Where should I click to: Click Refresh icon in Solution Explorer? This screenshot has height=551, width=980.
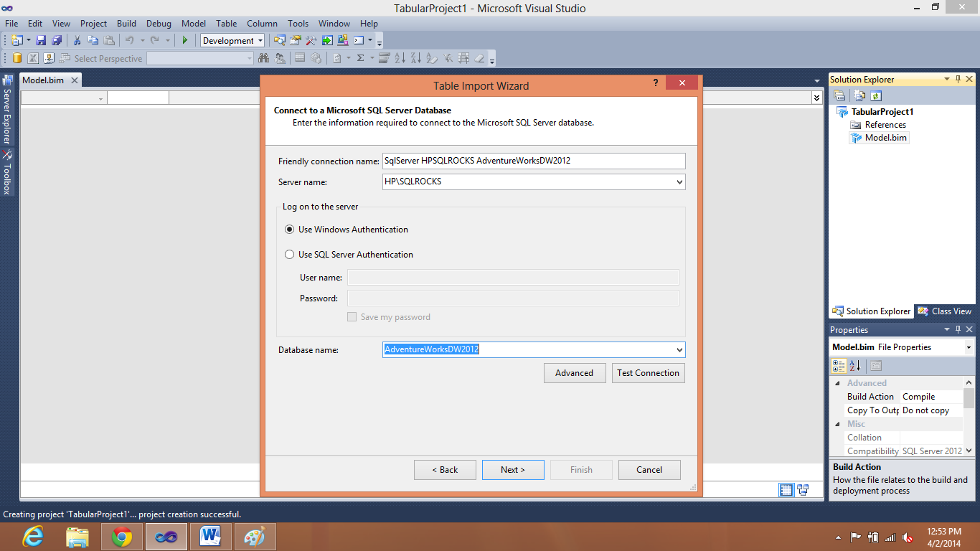pyautogui.click(x=875, y=95)
